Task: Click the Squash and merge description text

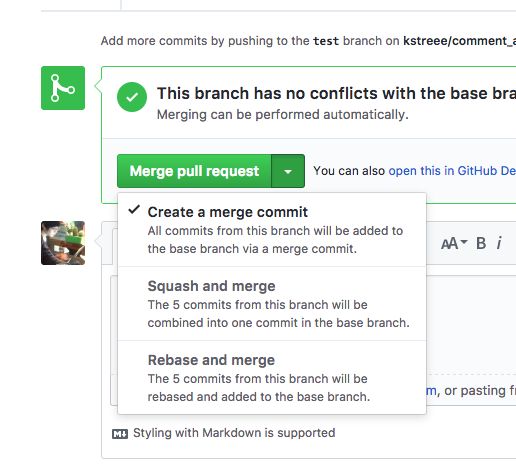Action: tap(278, 314)
